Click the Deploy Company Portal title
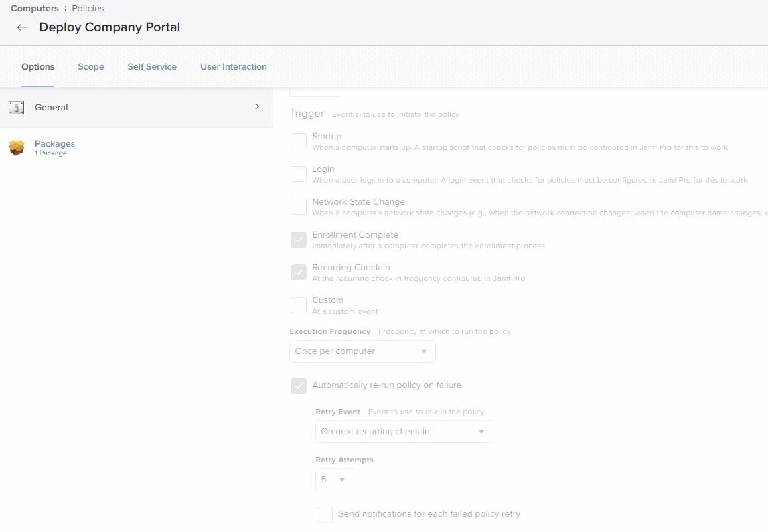768x532 pixels. coord(110,27)
